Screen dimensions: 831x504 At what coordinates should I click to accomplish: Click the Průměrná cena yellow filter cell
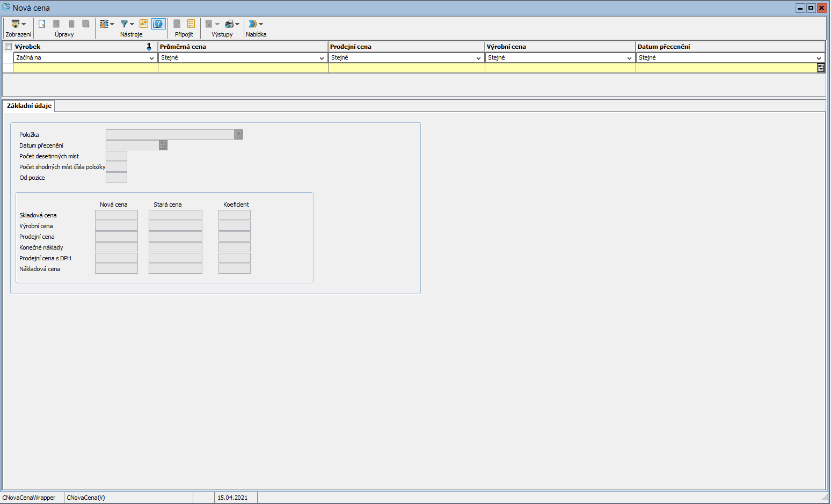tap(243, 68)
